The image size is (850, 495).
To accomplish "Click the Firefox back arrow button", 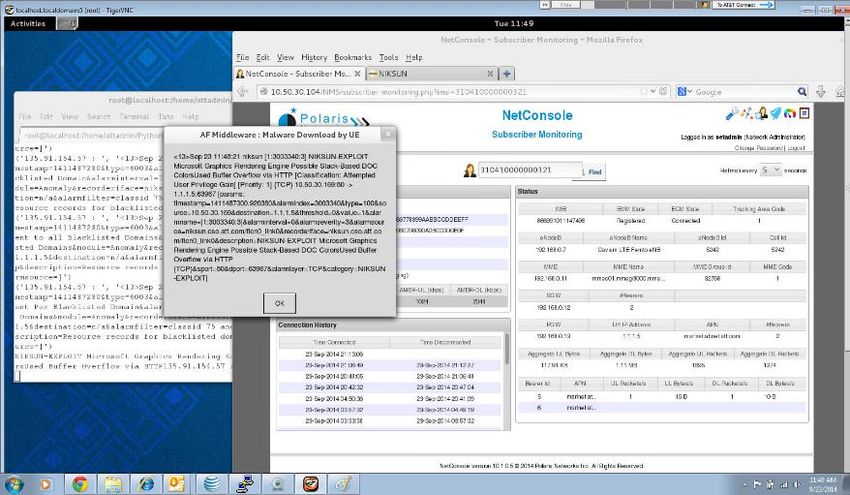I will [x=242, y=92].
